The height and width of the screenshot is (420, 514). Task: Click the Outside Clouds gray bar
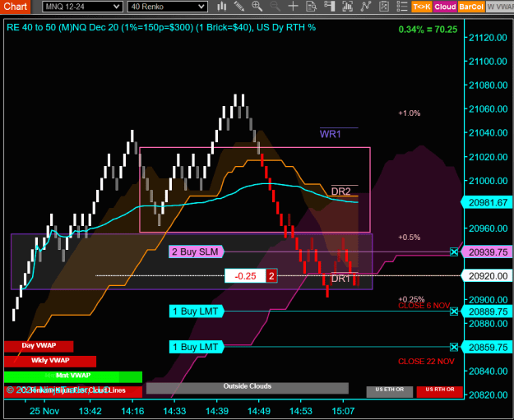click(x=248, y=388)
